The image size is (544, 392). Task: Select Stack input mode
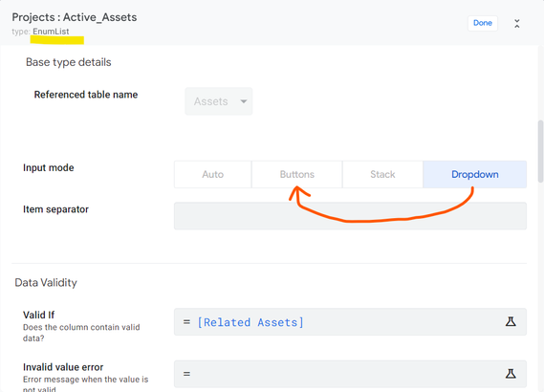click(x=382, y=174)
